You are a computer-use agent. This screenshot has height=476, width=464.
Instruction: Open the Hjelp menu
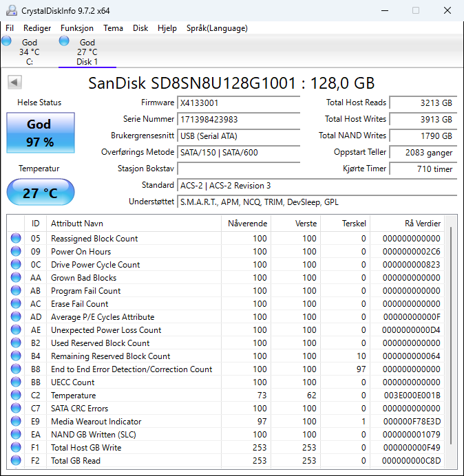pos(167,28)
